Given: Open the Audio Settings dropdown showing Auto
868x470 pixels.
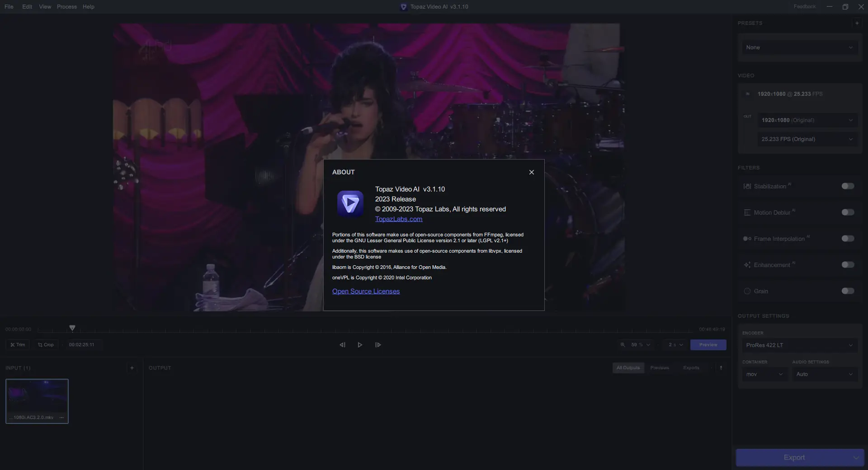Looking at the screenshot, I should [825, 374].
